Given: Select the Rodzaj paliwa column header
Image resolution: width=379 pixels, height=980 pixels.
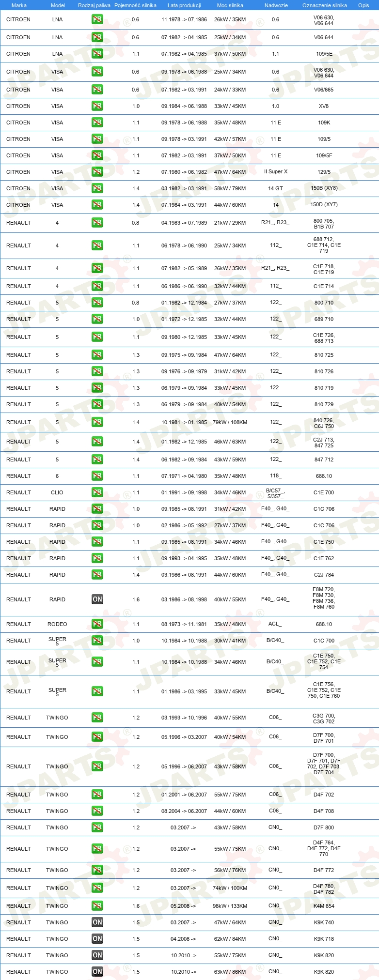Looking at the screenshot, I should pyautogui.click(x=95, y=5).
